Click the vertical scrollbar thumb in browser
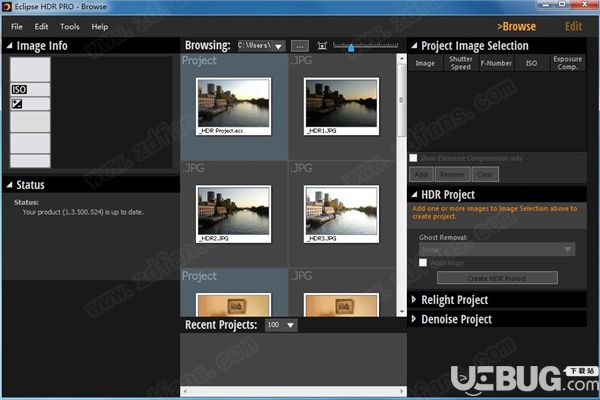The width and height of the screenshot is (600, 400). click(x=401, y=100)
